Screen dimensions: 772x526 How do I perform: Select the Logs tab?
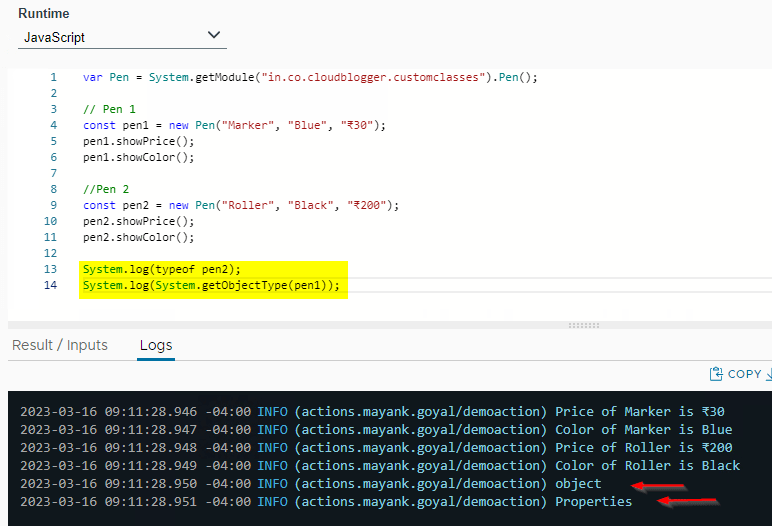[x=156, y=345]
